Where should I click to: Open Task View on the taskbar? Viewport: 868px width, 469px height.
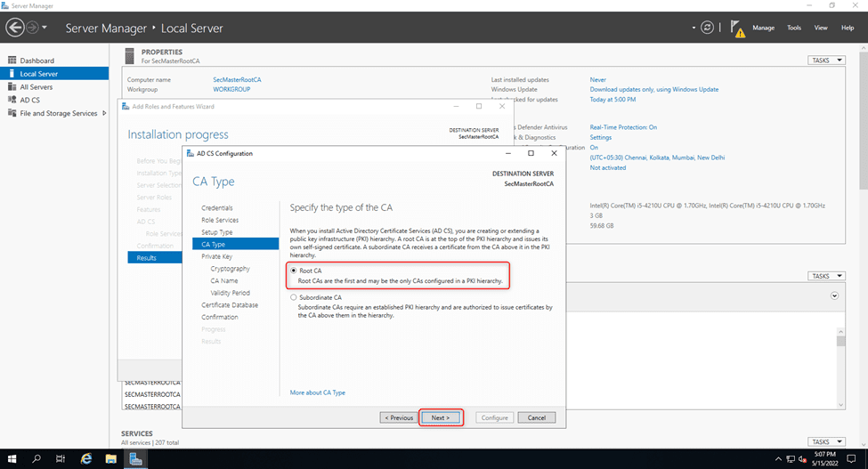(x=61, y=458)
